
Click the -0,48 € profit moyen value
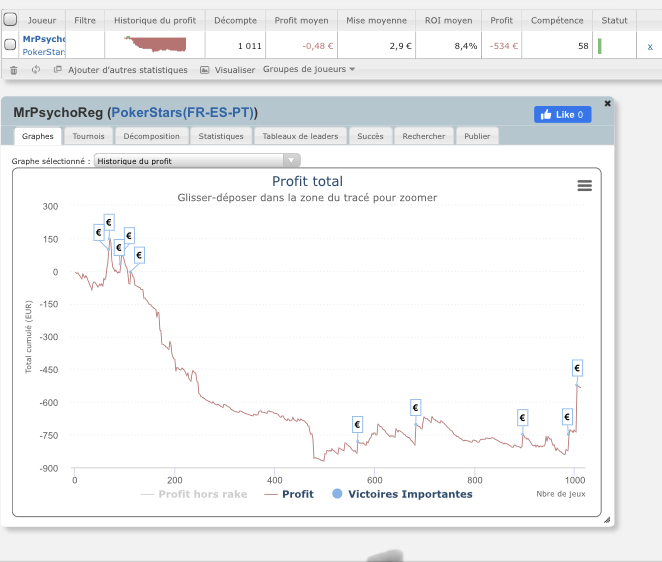click(x=317, y=46)
